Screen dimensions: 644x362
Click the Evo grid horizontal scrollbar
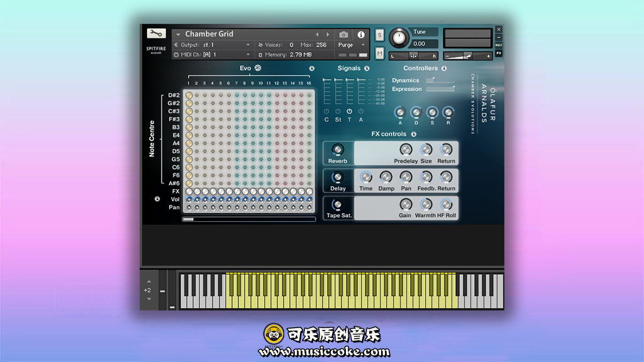tap(249, 219)
